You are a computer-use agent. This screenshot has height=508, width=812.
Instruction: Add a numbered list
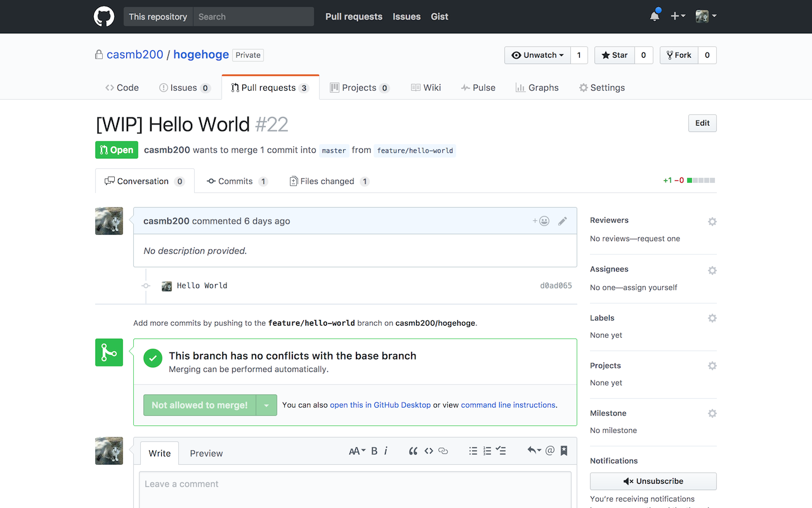(487, 451)
